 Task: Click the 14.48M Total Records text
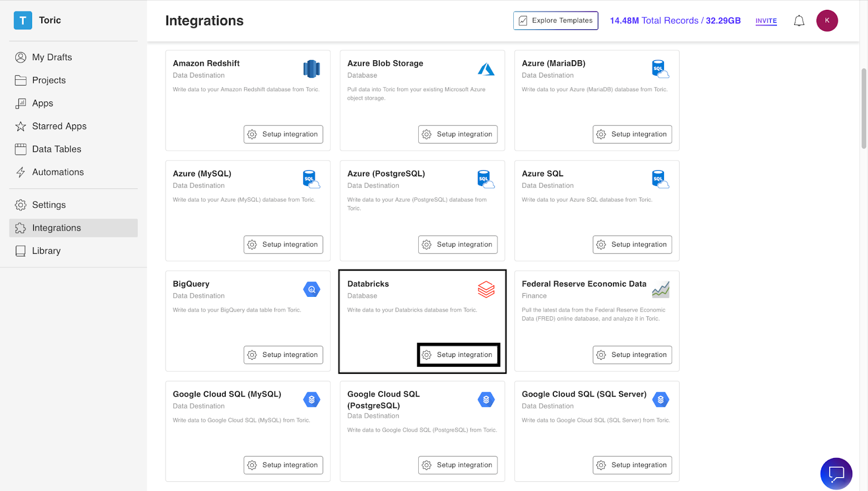click(654, 21)
